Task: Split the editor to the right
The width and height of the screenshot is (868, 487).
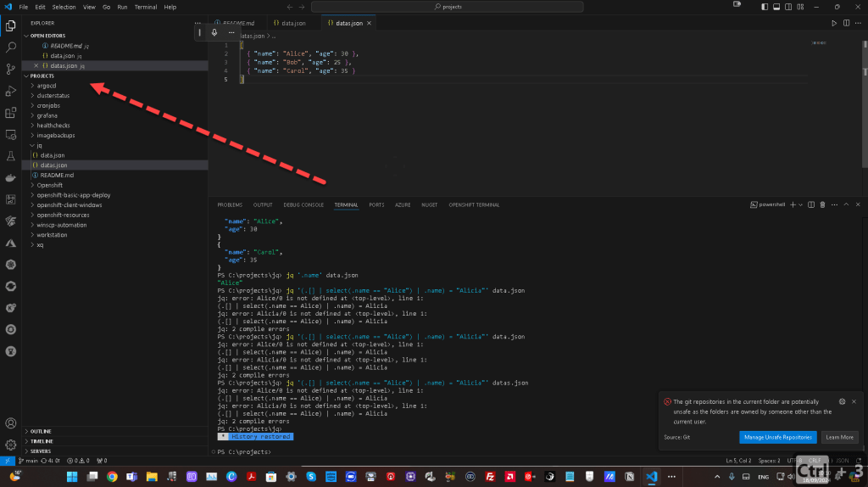Action: tap(846, 23)
